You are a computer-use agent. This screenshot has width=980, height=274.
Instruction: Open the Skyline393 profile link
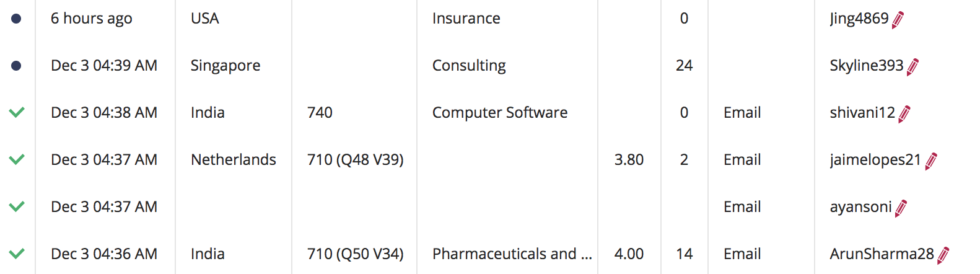866,66
